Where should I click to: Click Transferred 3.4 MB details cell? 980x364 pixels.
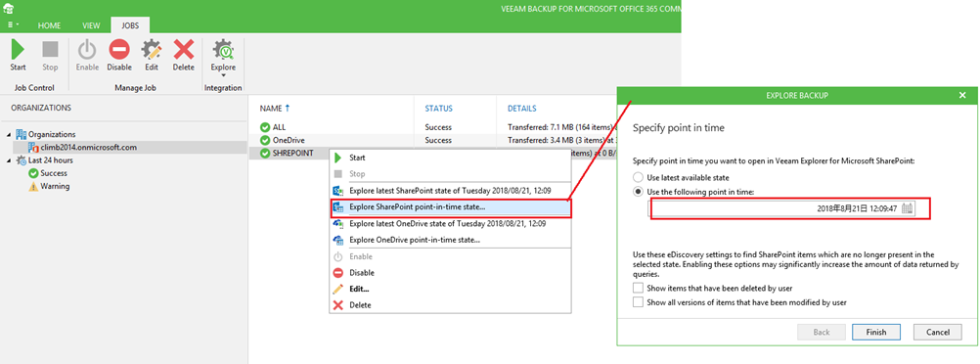point(560,140)
